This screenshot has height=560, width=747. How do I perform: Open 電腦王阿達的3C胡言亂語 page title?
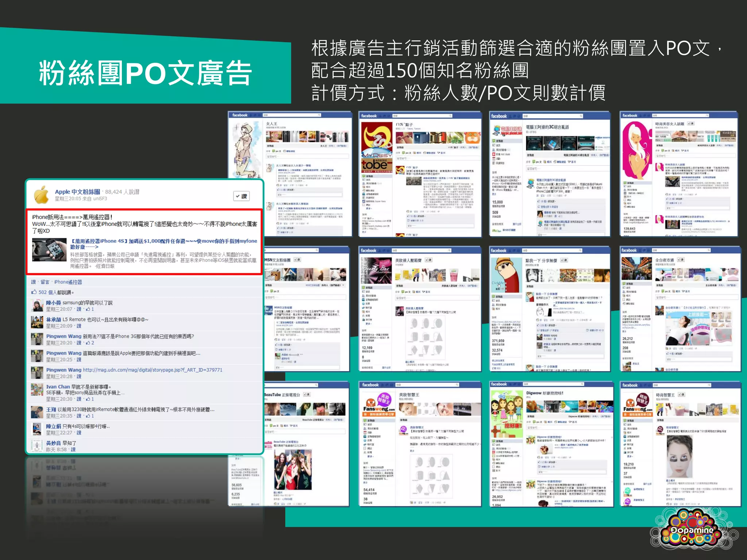[547, 127]
